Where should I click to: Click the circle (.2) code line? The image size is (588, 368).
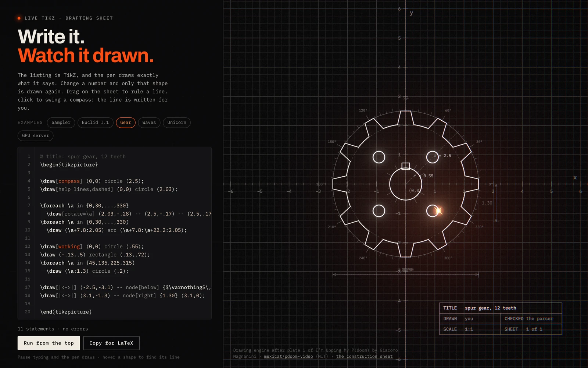[87, 271]
